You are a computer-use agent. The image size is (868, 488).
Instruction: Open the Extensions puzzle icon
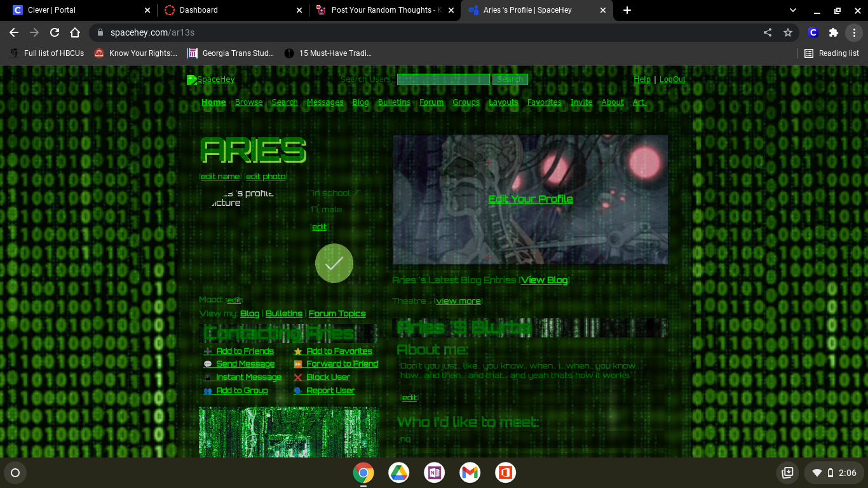click(834, 32)
